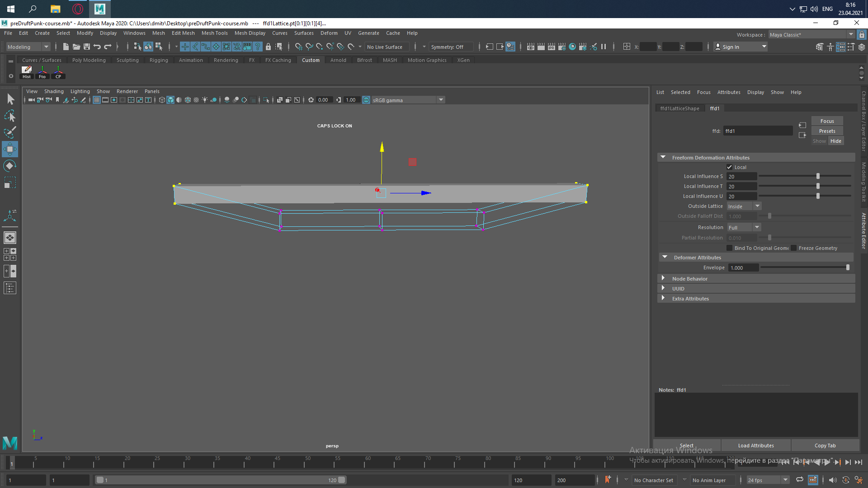Click the Hide button

(x=836, y=141)
